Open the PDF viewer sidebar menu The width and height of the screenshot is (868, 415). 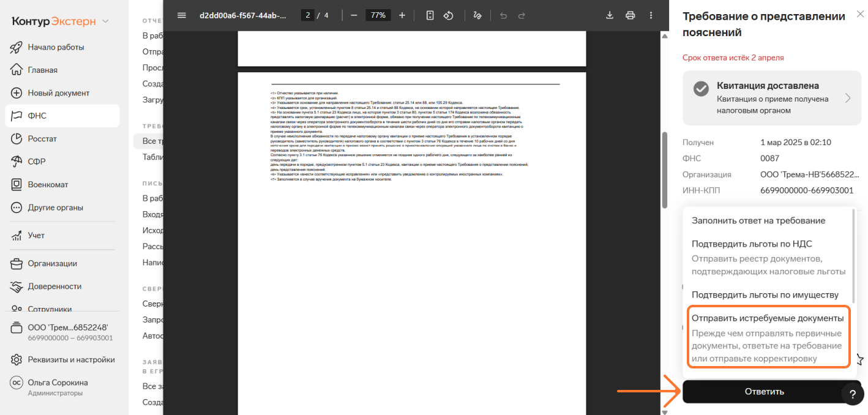tap(181, 15)
